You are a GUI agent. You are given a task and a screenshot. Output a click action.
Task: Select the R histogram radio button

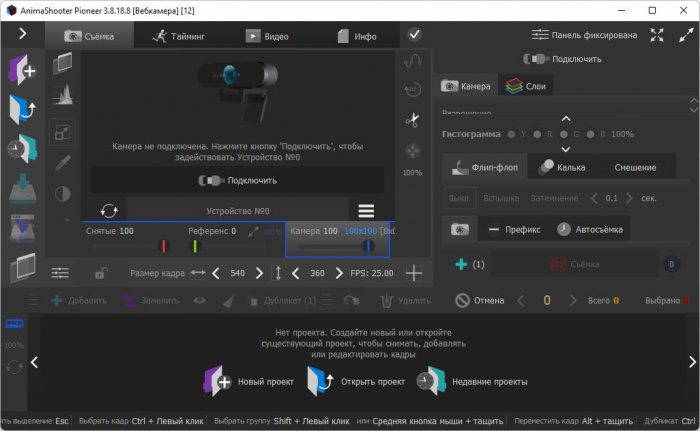(538, 134)
